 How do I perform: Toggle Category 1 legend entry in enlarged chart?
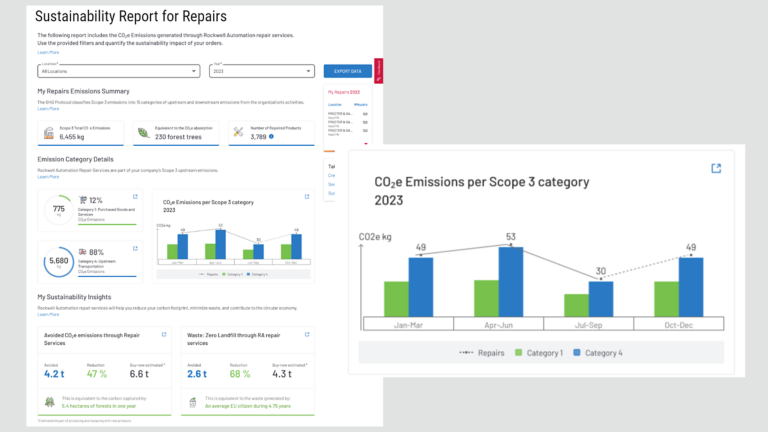click(539, 353)
